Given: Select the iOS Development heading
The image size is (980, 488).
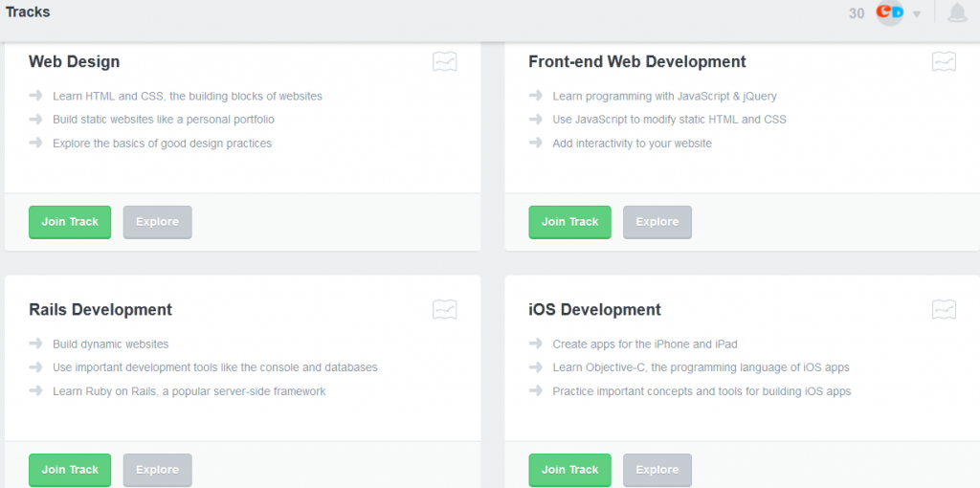Looking at the screenshot, I should 594,310.
